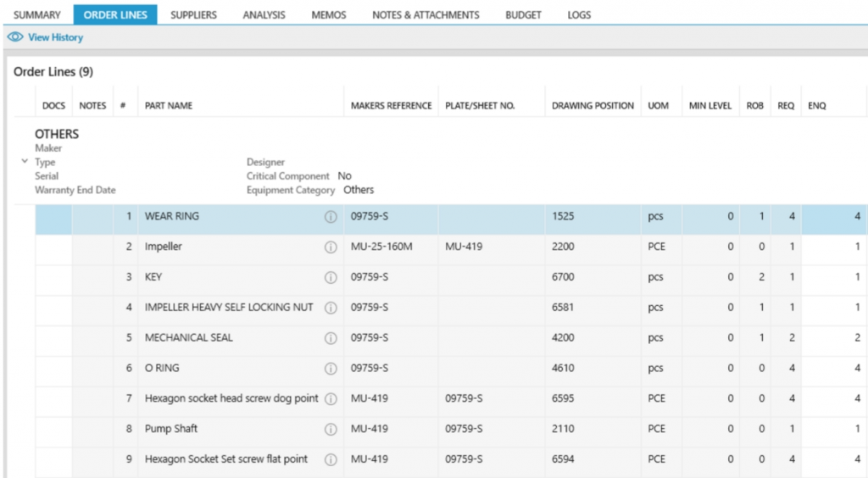The height and width of the screenshot is (478, 868).
Task: Click the MAKERS REFERENCE column header
Action: (x=391, y=106)
